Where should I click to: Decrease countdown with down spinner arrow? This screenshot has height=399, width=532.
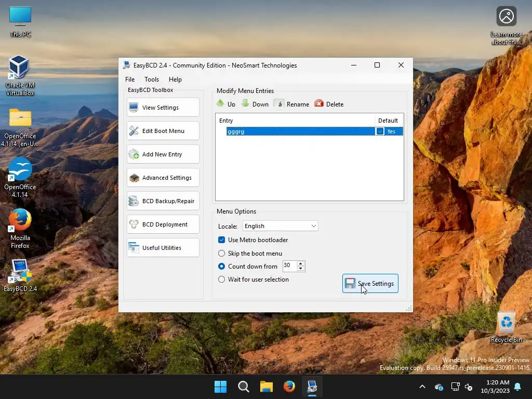[x=301, y=269]
